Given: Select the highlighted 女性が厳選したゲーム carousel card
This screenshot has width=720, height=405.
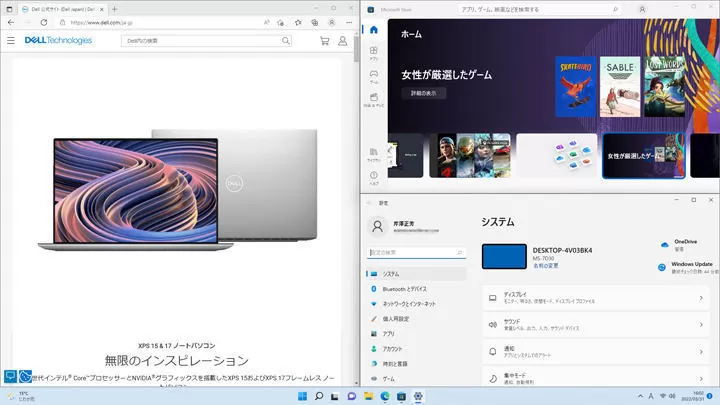Looking at the screenshot, I should (644, 156).
